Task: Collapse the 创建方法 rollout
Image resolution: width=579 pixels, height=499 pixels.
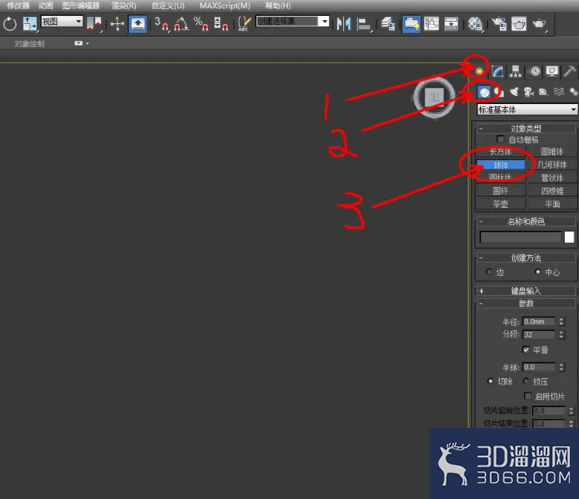Action: [x=526, y=258]
